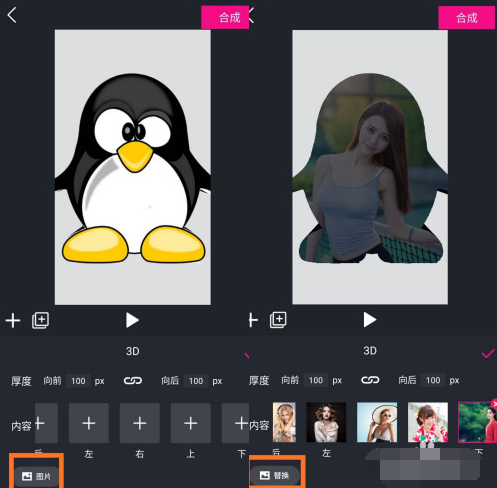
Task: Select woman in red on green thumbnail
Action: 477,422
